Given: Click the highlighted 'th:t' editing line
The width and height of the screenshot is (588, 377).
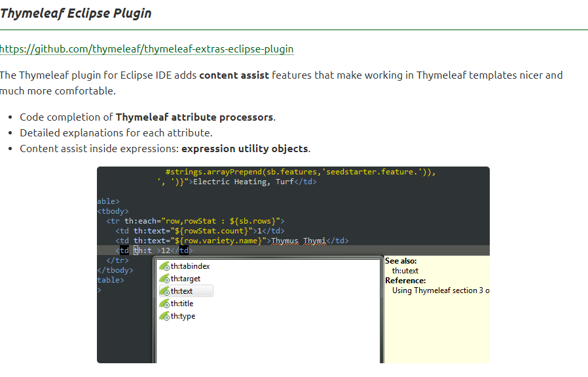Looking at the screenshot, I should tap(293, 250).
